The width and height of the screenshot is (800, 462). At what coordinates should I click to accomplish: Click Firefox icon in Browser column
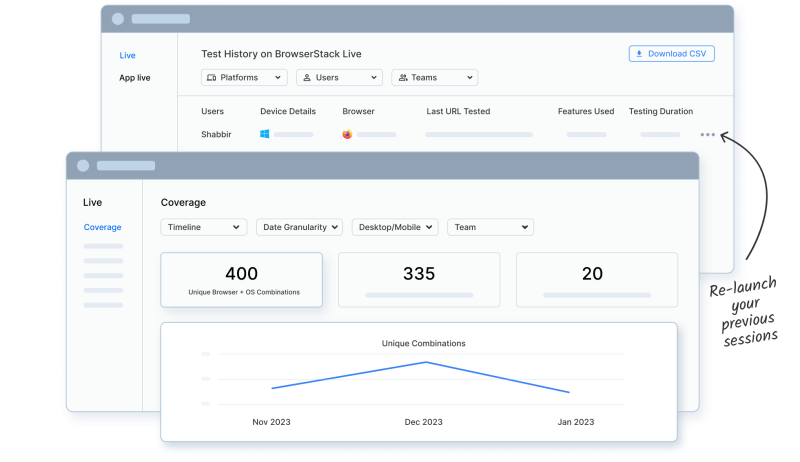[x=347, y=134]
